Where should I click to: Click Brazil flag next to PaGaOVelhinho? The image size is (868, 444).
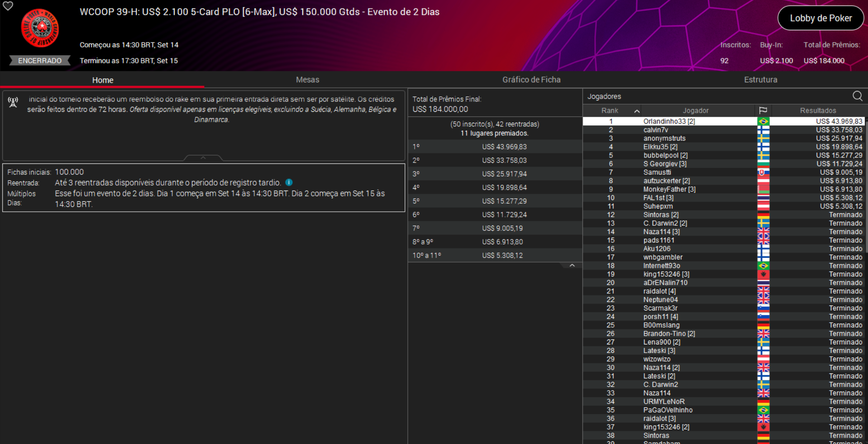coord(763,410)
